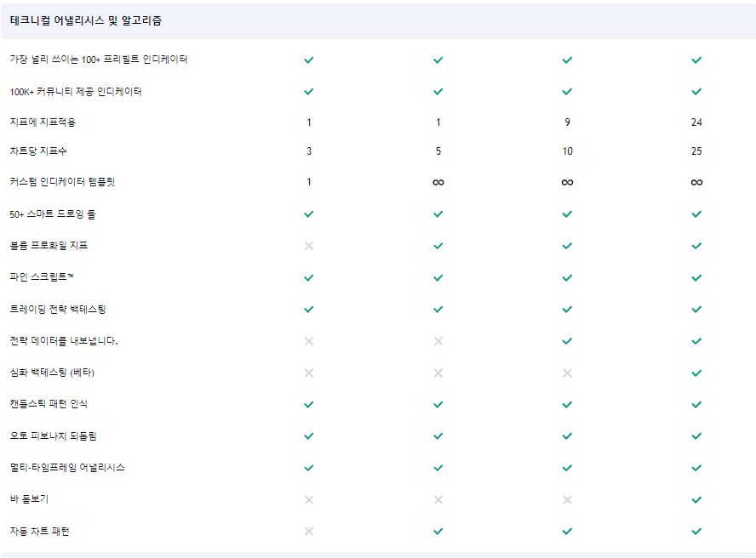The image size is (756, 558).
Task: Click the first-column checkmark for 50+ 스마트 드로잉 툴
Action: 309,214
